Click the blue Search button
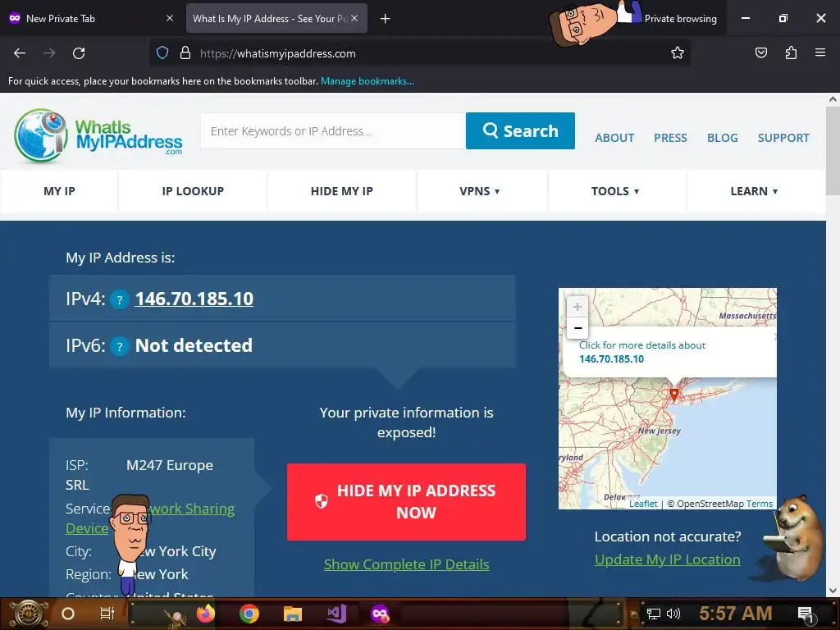The width and height of the screenshot is (840, 630). tap(520, 130)
